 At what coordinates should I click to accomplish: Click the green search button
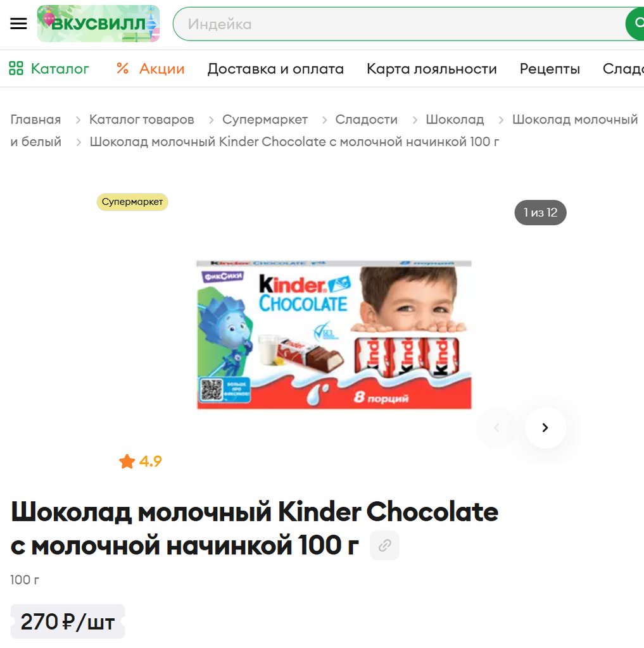click(635, 23)
